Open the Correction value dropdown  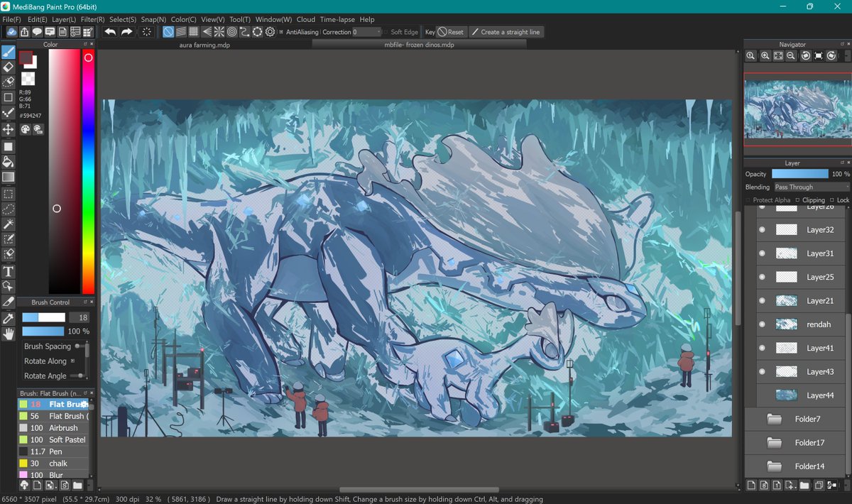click(377, 32)
